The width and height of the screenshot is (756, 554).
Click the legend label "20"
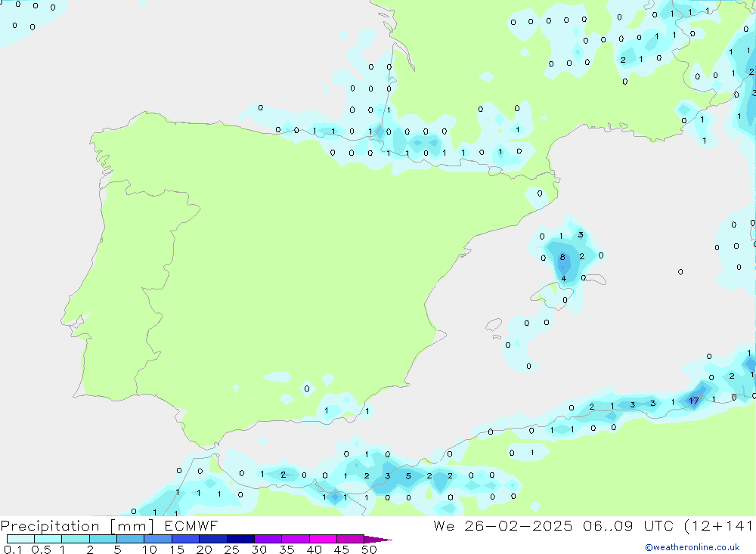[x=204, y=549]
